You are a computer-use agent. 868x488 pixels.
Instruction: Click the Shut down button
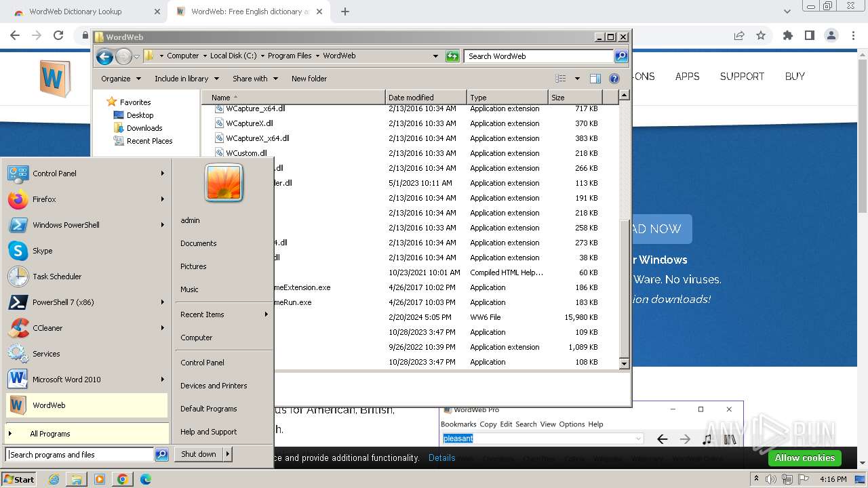click(199, 454)
